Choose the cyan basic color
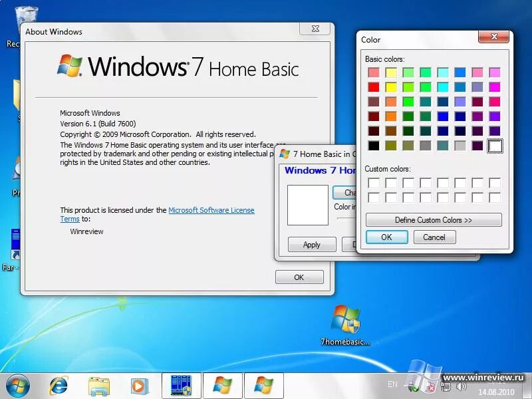532x399 pixels. tap(443, 87)
